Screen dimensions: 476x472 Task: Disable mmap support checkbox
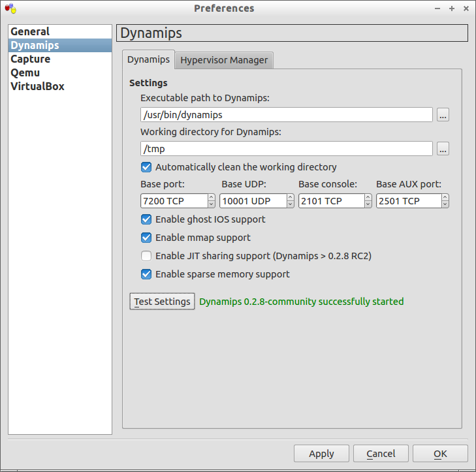pyautogui.click(x=146, y=238)
